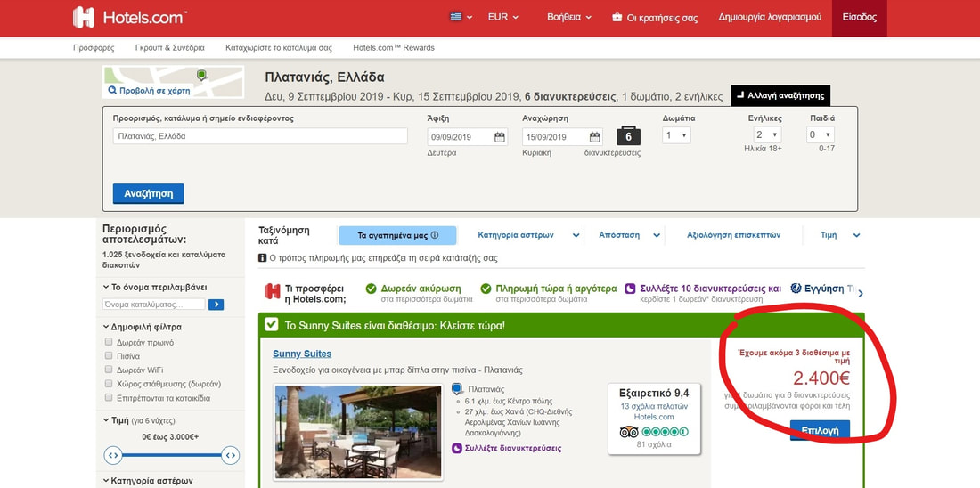Image resolution: width=980 pixels, height=488 pixels.
Task: Check the Δωρεάν WiFi filter
Action: pyautogui.click(x=109, y=370)
